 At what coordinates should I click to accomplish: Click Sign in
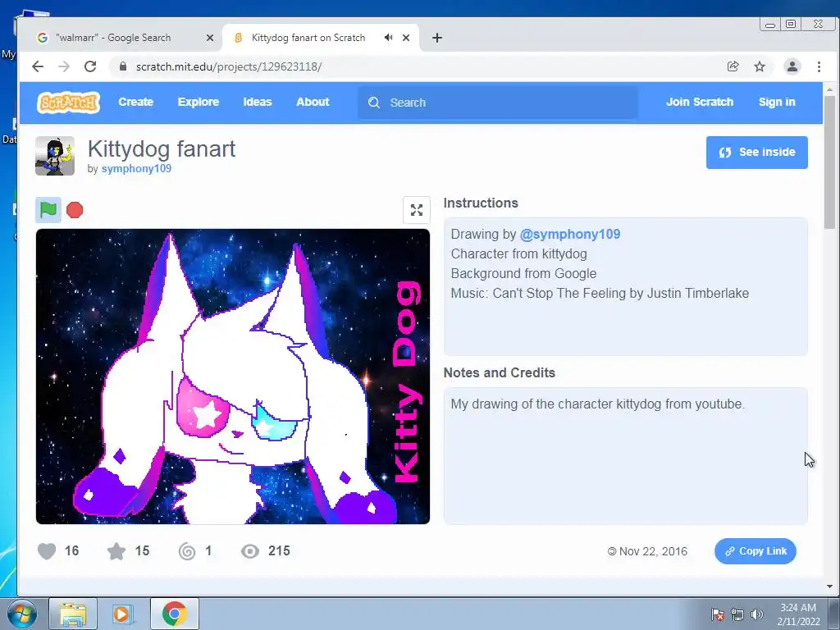click(777, 102)
